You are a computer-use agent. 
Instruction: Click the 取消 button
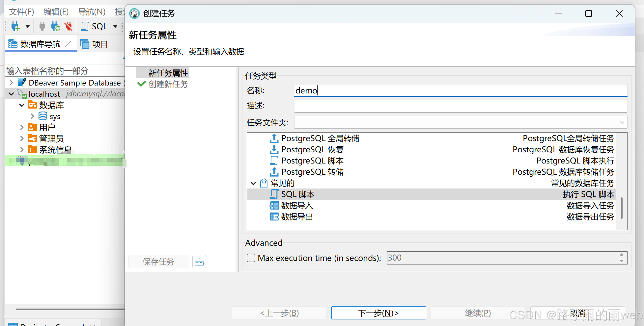tap(577, 313)
